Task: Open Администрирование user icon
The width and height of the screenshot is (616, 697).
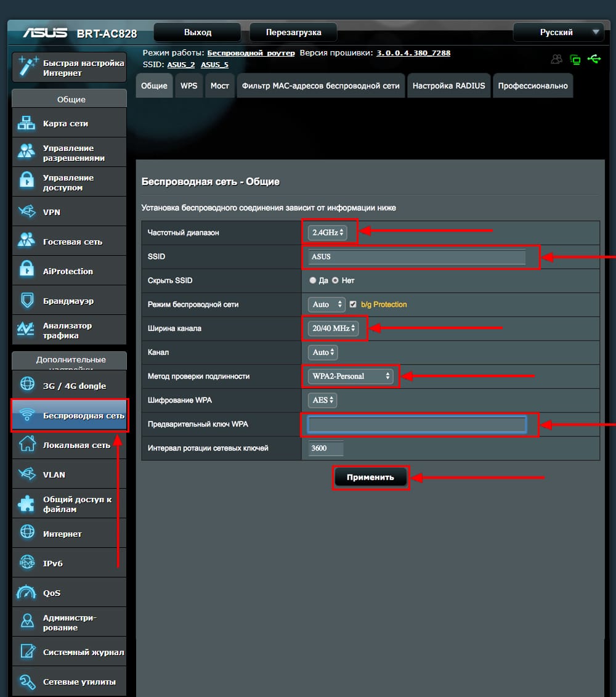Action: (x=27, y=621)
